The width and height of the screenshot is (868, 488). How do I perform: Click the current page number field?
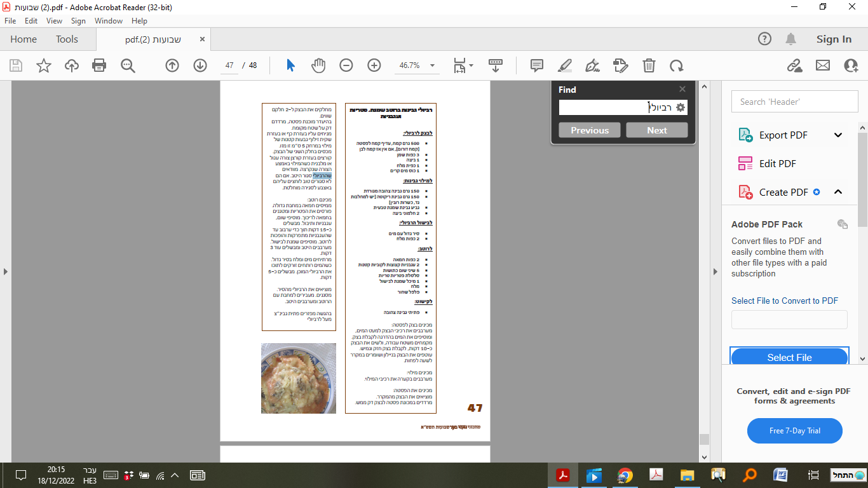tap(229, 65)
